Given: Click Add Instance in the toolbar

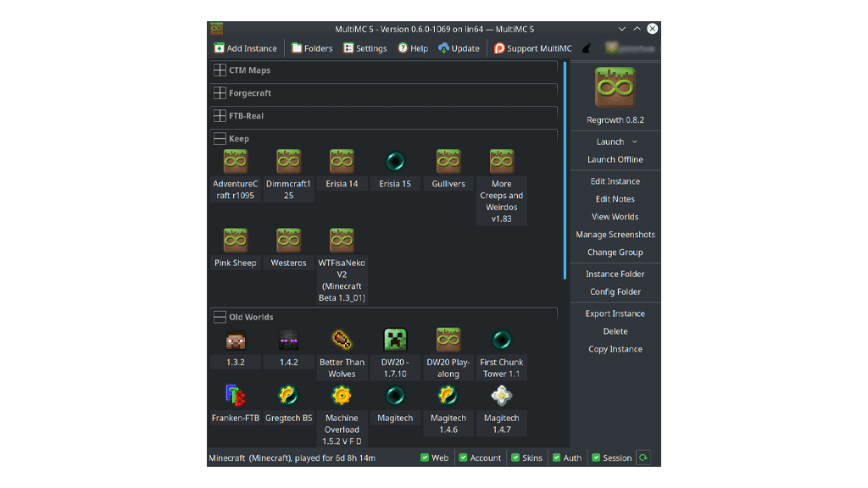Looking at the screenshot, I should 245,48.
